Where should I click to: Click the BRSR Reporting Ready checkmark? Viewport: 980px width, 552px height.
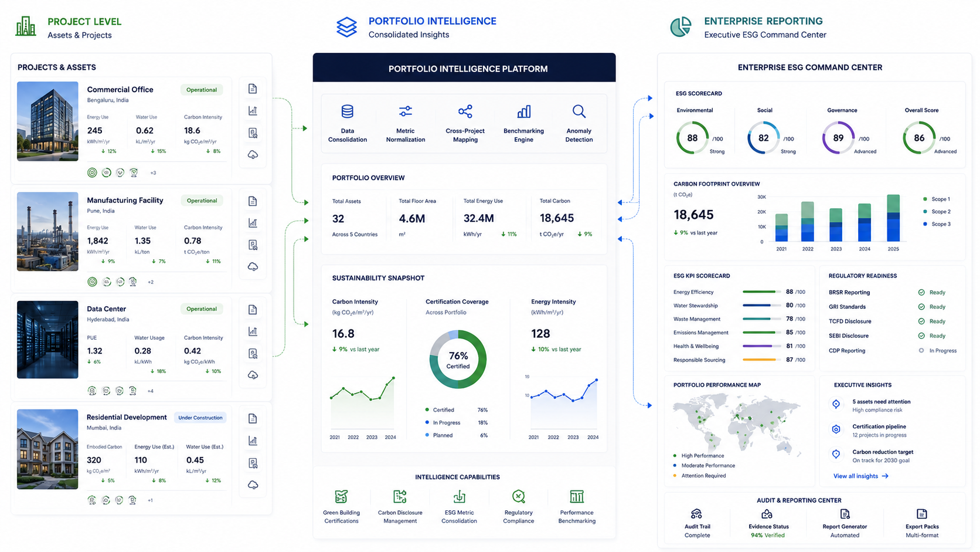[921, 292]
